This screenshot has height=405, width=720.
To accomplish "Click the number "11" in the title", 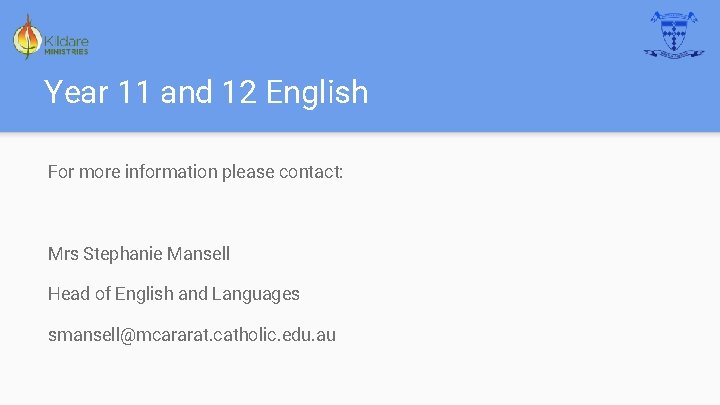I will pos(135,92).
